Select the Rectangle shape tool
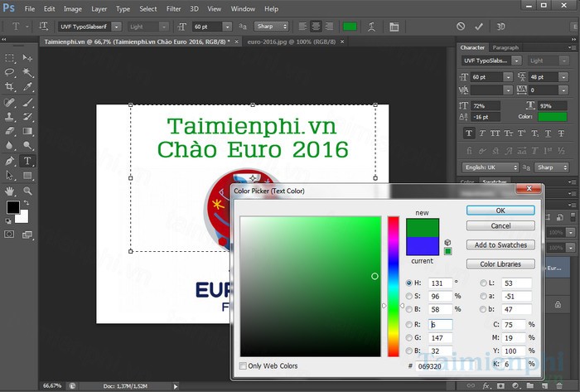 (27, 176)
